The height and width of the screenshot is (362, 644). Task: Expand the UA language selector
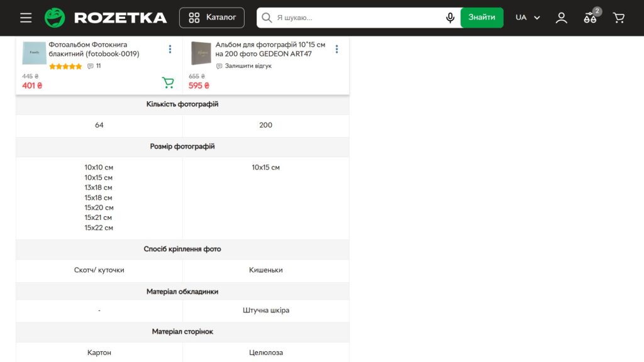tap(528, 18)
